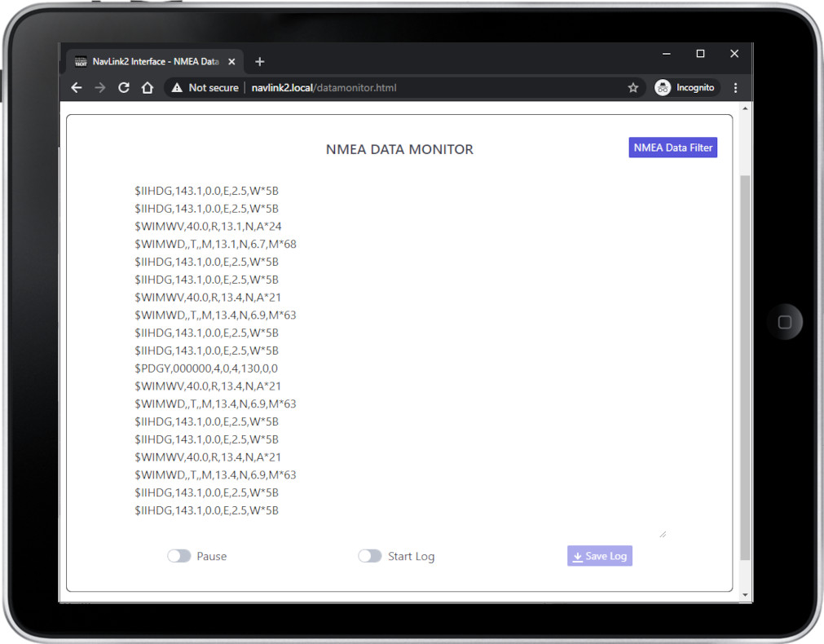Click the Save Log button

pyautogui.click(x=599, y=556)
